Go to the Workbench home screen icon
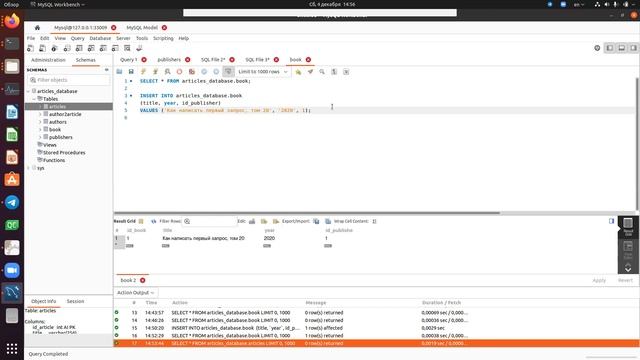The height and width of the screenshot is (360, 640). (37, 27)
